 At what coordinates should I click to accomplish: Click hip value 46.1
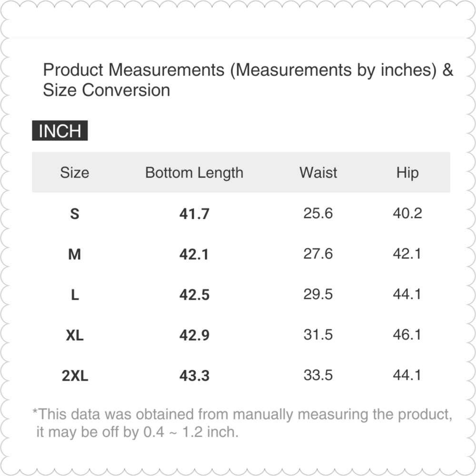[x=407, y=335]
